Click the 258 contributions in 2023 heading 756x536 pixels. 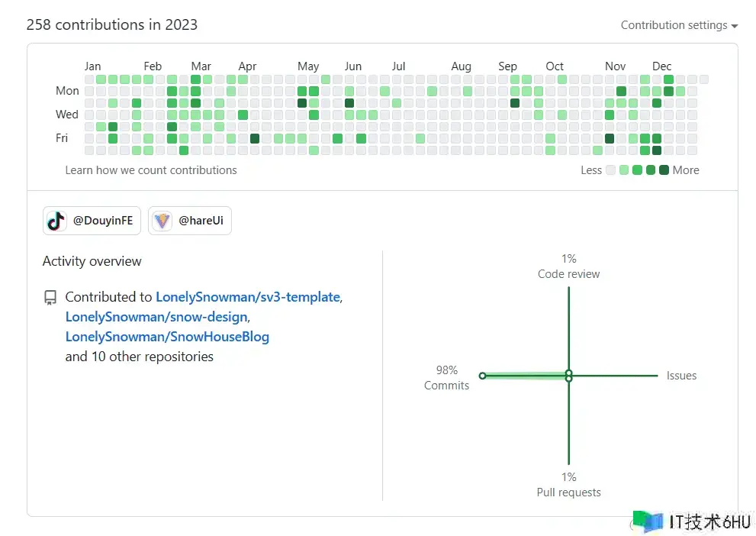112,24
